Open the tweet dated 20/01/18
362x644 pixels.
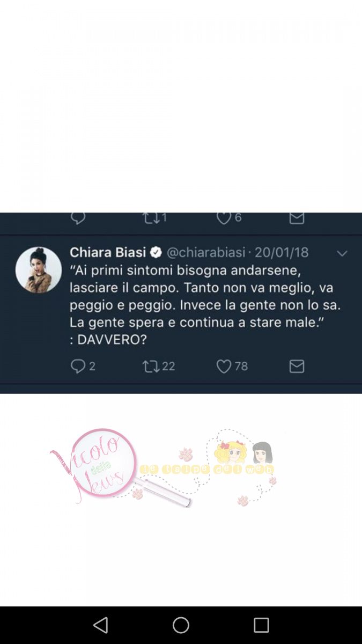[x=282, y=252]
